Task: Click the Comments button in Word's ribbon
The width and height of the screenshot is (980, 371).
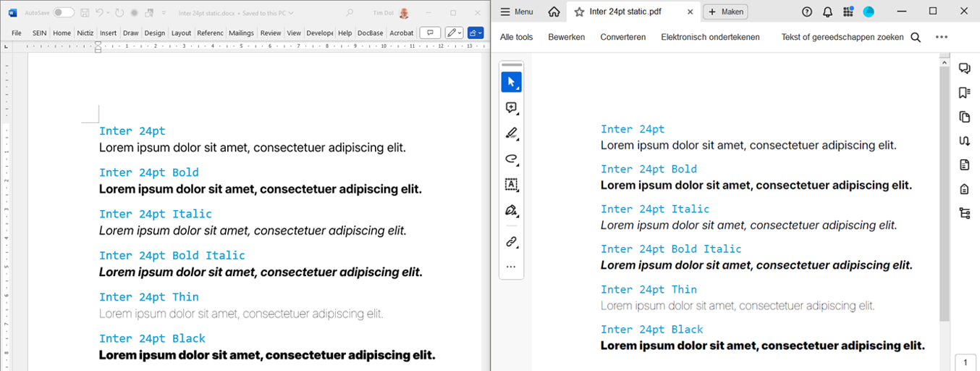Action: (431, 33)
